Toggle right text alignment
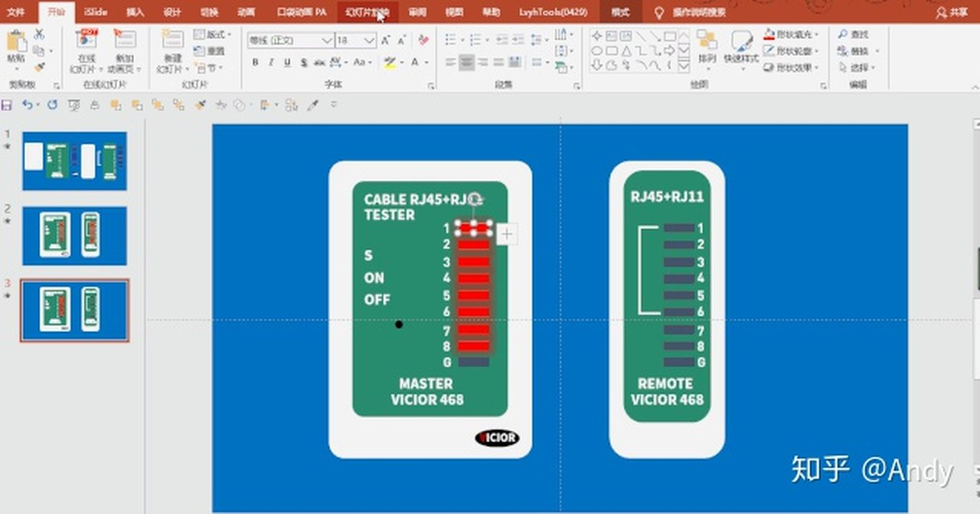The height and width of the screenshot is (514, 980). click(483, 62)
